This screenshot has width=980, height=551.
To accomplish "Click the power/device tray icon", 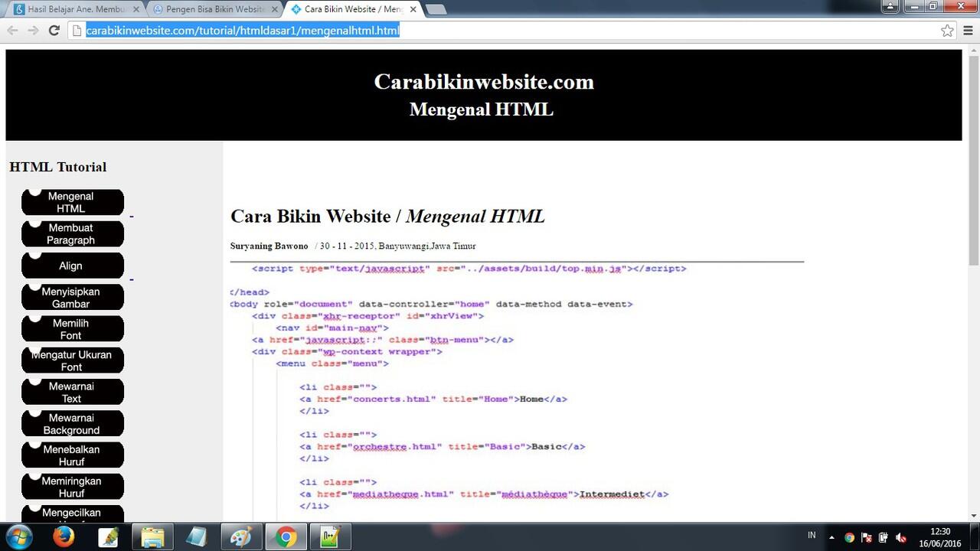I will [x=884, y=537].
